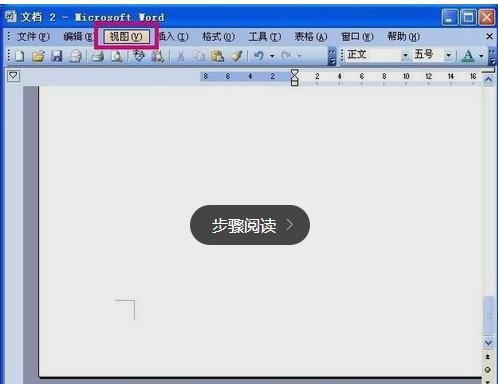Activate the Format Painter brush
This screenshot has height=384, width=498.
pos(237,56)
